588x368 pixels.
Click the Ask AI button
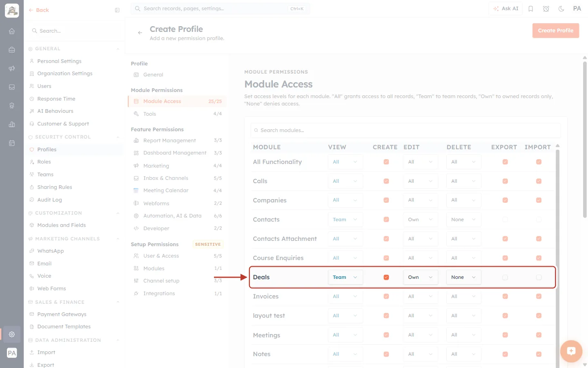pos(506,9)
